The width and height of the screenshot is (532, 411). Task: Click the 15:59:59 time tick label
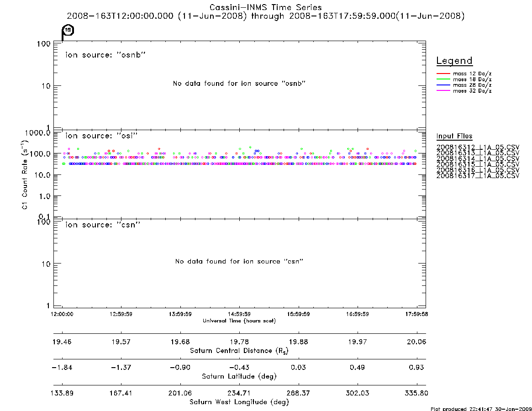(x=299, y=314)
